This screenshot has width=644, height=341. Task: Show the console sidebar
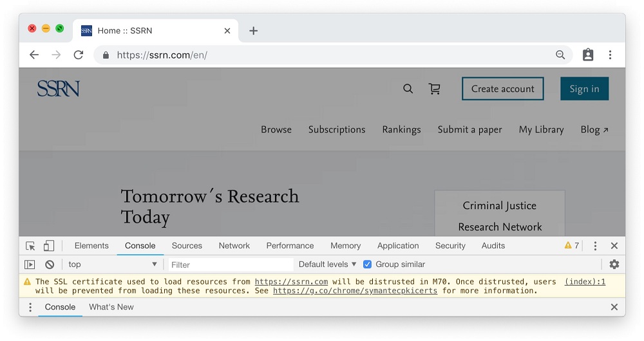(x=30, y=264)
